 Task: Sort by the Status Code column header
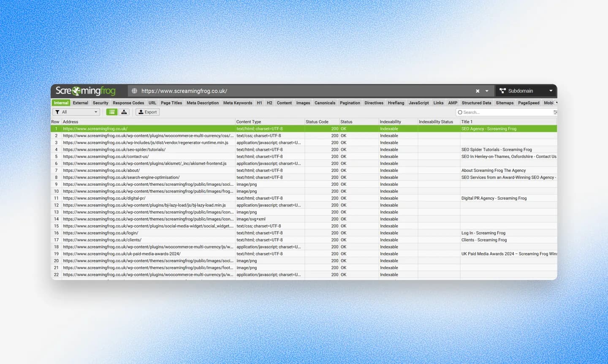point(322,122)
